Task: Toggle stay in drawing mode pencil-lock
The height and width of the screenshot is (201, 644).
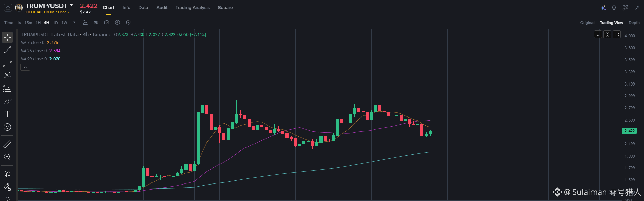Action: [x=7, y=187]
